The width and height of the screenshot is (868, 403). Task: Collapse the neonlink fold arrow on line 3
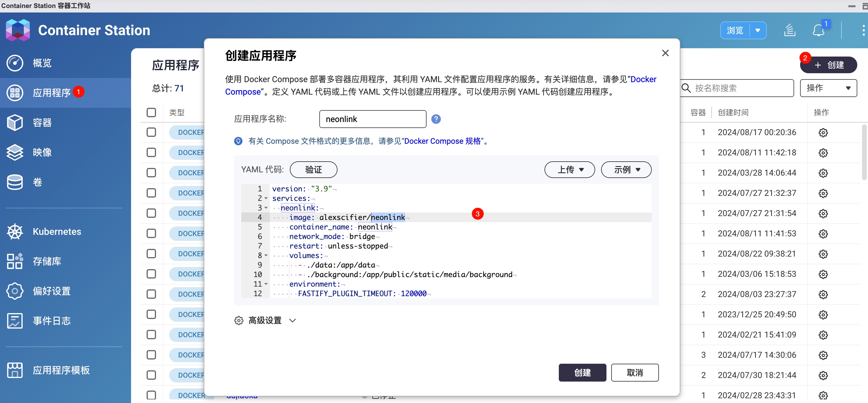(266, 208)
